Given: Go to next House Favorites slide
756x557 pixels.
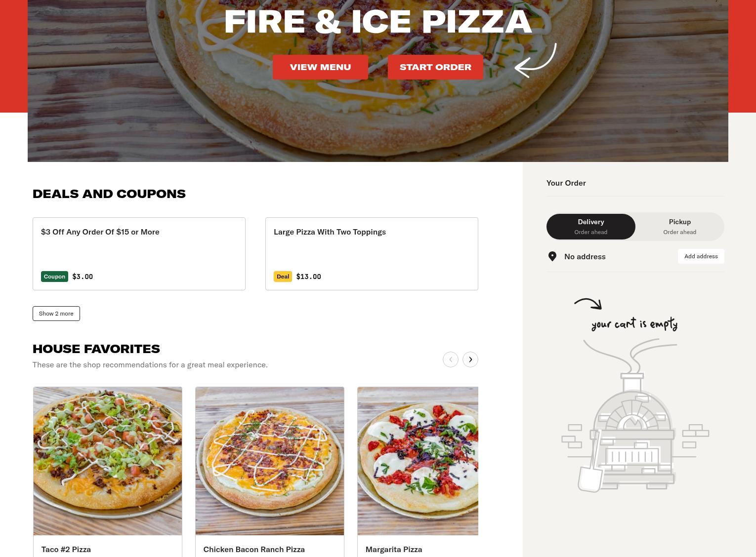Looking at the screenshot, I should click(470, 359).
